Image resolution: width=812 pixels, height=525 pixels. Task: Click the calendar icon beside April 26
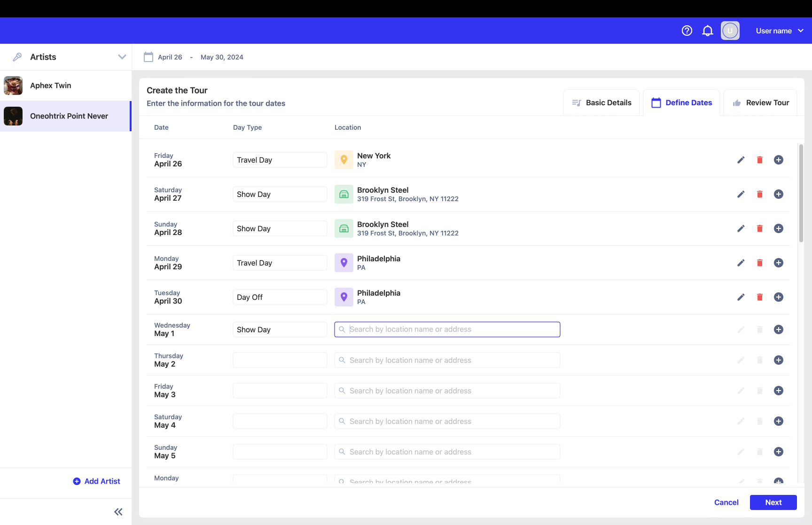(x=148, y=57)
